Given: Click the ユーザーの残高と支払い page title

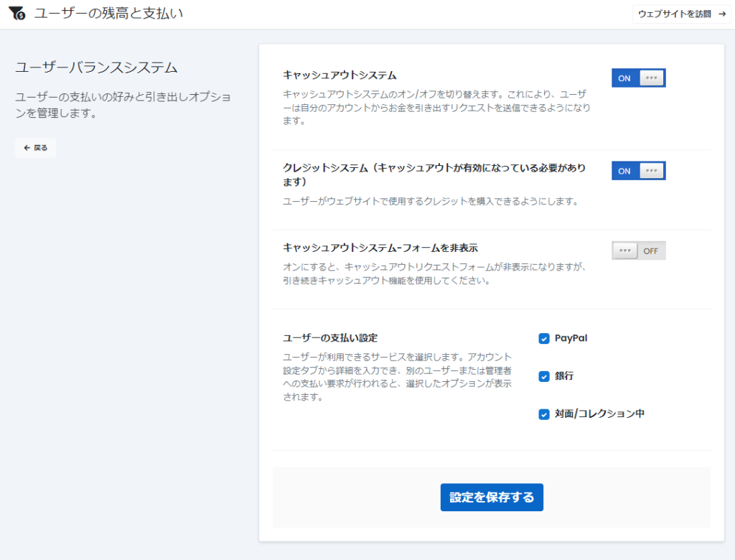Looking at the screenshot, I should [x=108, y=13].
